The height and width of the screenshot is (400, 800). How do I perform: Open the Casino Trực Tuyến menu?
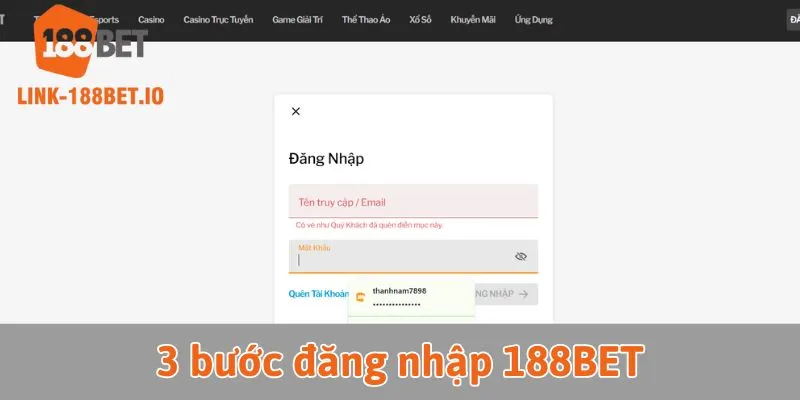tap(218, 20)
